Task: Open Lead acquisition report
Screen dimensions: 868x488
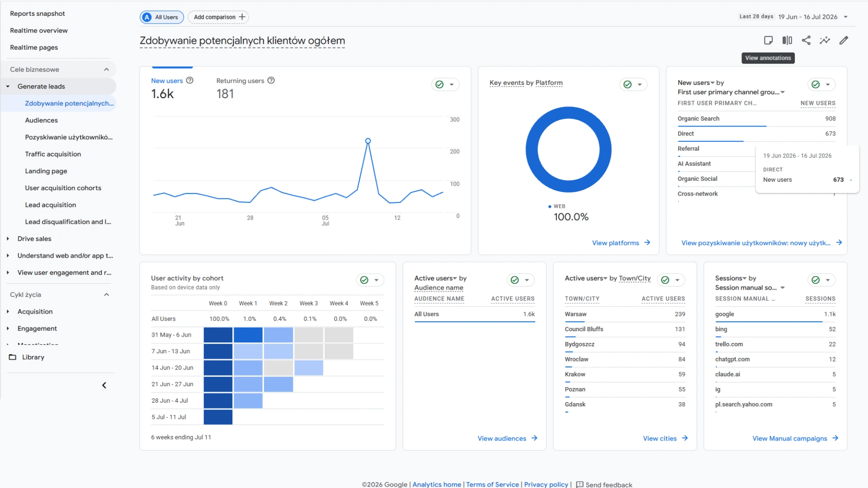Action: point(51,205)
